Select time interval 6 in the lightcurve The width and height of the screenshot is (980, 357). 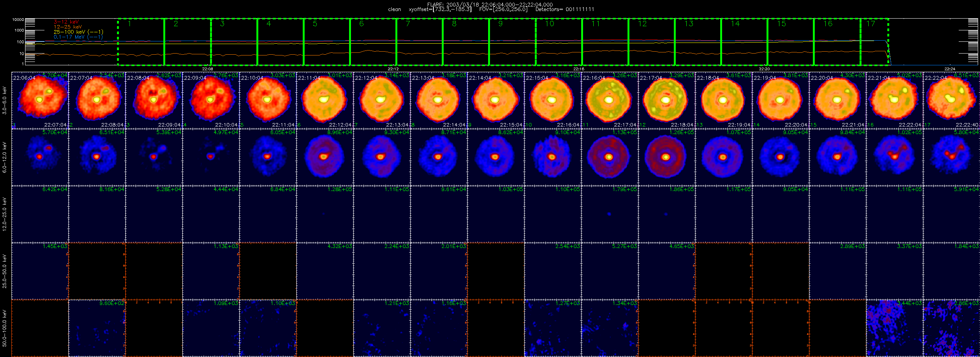373,42
